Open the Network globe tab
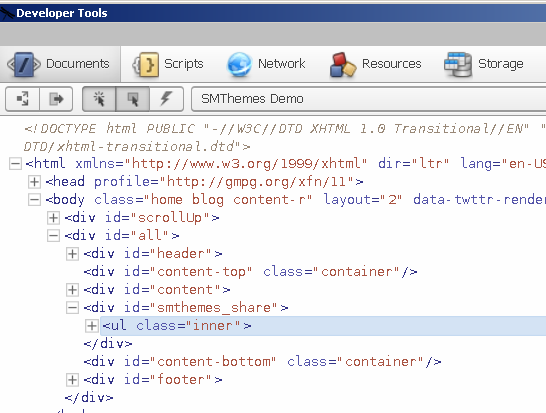The image size is (546, 413). click(x=266, y=64)
